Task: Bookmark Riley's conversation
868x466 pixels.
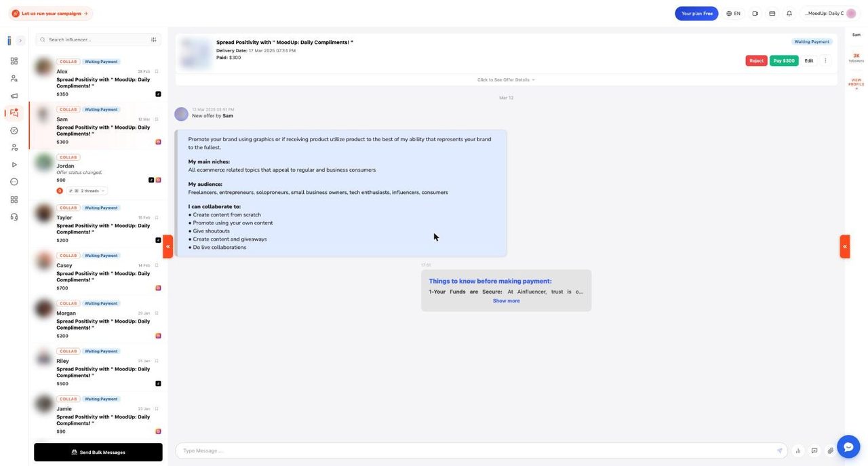Action: (157, 361)
